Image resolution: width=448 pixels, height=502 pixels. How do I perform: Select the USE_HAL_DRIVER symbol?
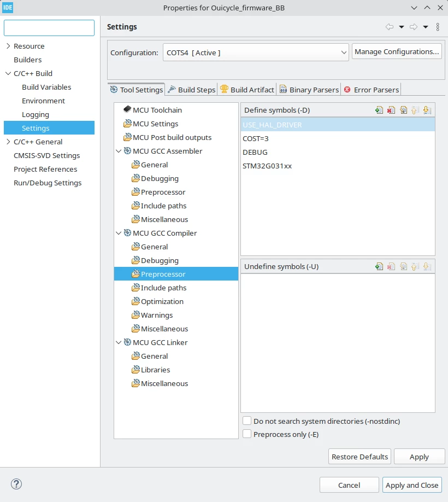(338, 125)
